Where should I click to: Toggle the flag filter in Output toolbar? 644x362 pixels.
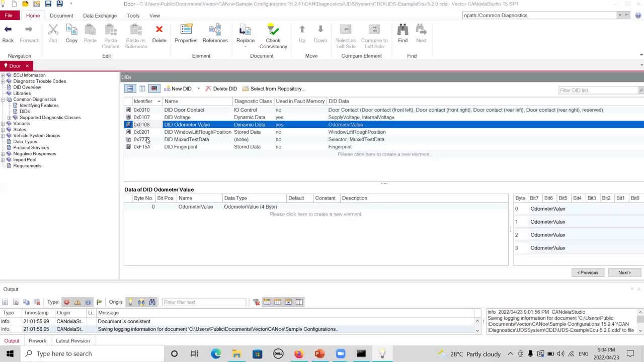pos(99,302)
